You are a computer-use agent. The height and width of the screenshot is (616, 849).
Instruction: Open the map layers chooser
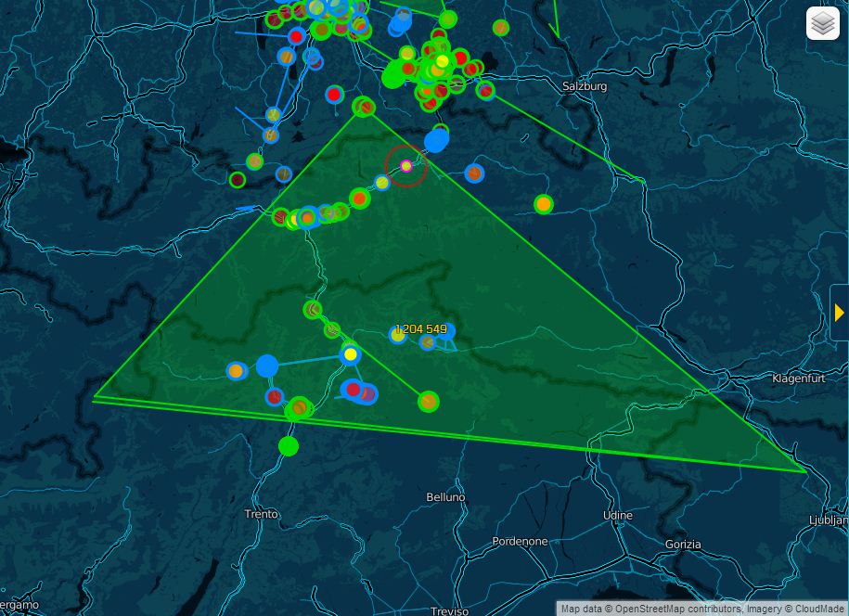click(822, 24)
